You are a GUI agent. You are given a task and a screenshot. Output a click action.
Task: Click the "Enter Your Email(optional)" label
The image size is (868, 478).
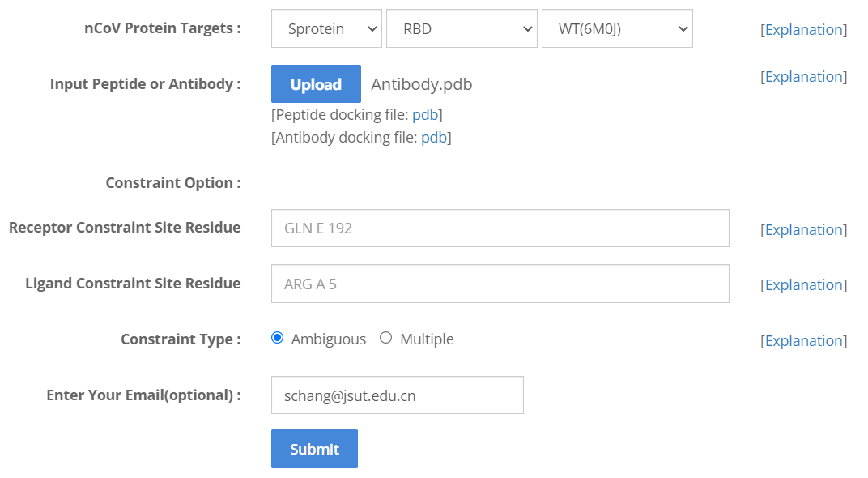143,395
